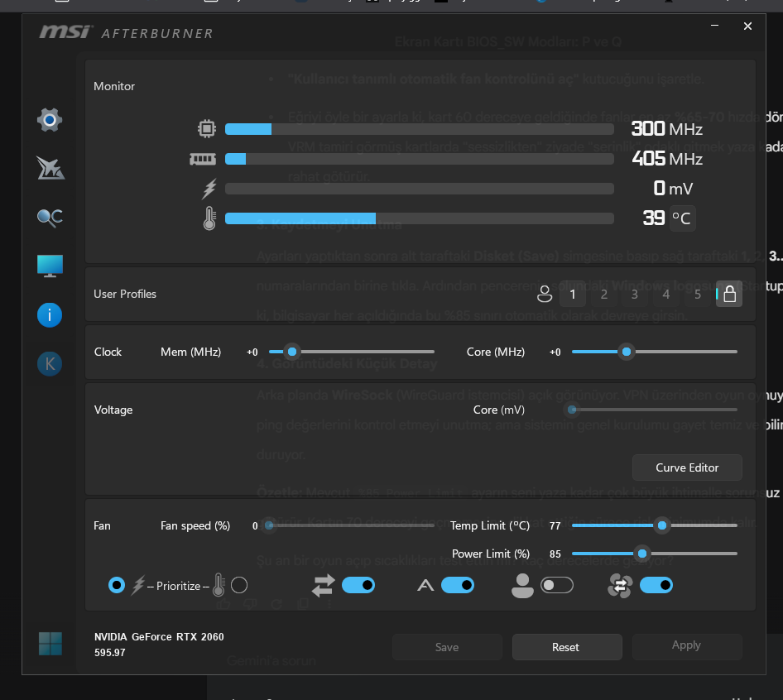
Task: Click the Save button
Action: [447, 647]
